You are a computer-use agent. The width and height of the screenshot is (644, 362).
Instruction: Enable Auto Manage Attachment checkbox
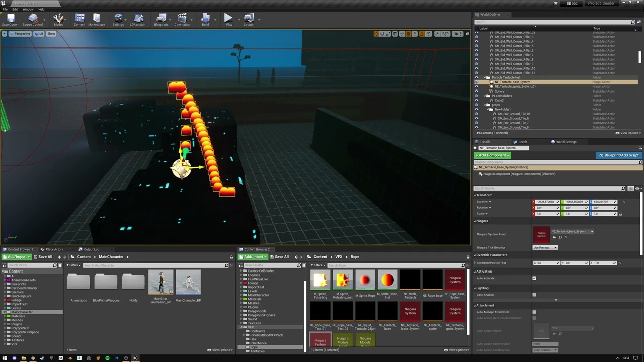(534, 312)
